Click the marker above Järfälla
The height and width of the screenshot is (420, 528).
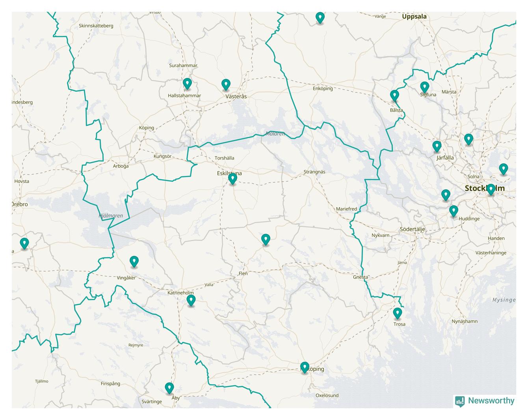click(x=437, y=146)
